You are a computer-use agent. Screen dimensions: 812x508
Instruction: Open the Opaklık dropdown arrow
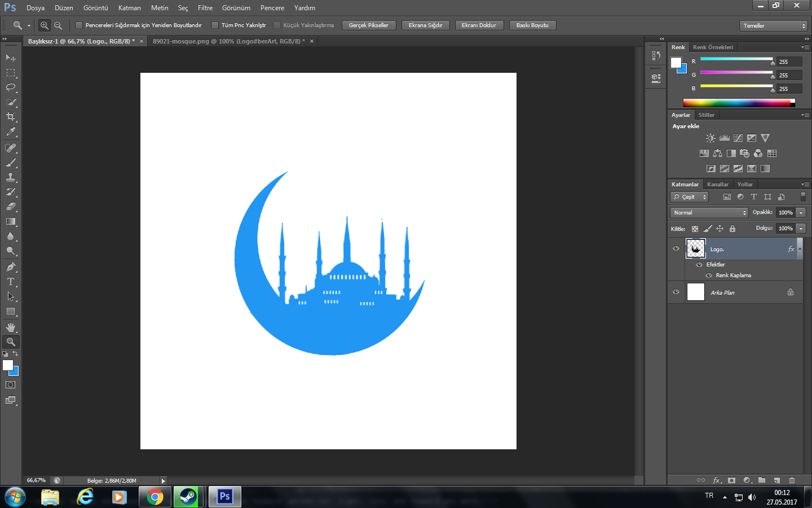[801, 213]
